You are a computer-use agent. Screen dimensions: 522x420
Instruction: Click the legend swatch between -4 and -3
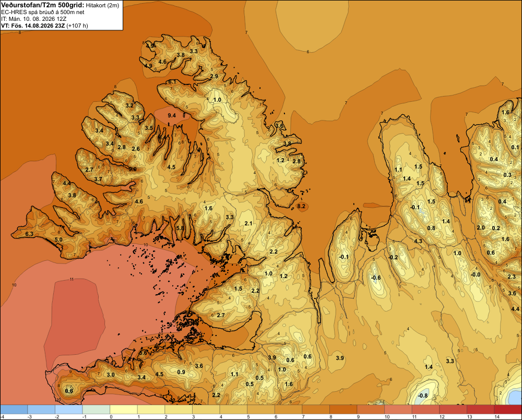click(x=14, y=409)
